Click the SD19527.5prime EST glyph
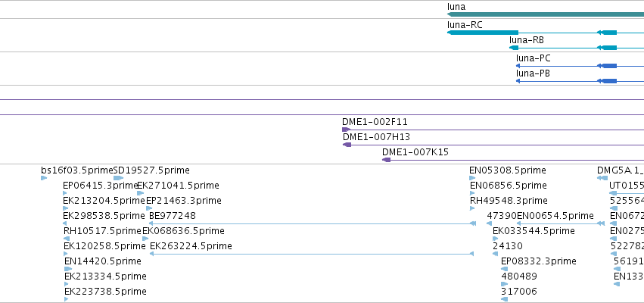 coord(118,178)
